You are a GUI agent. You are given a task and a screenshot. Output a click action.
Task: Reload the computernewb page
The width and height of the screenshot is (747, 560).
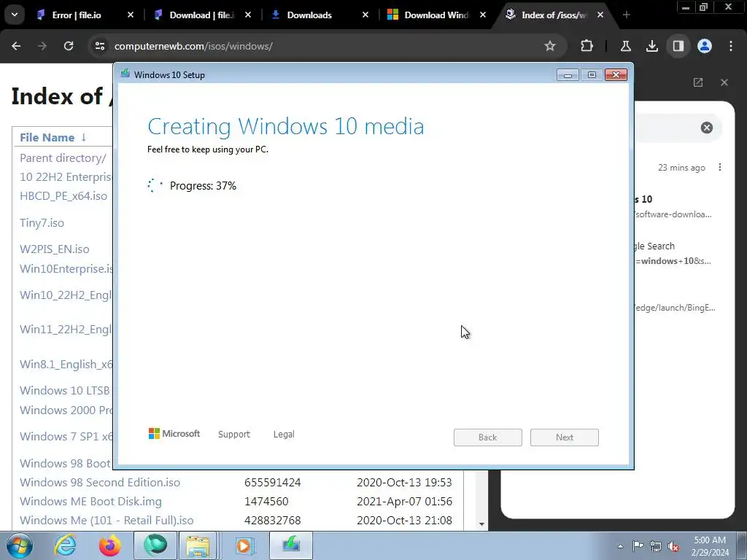point(69,46)
